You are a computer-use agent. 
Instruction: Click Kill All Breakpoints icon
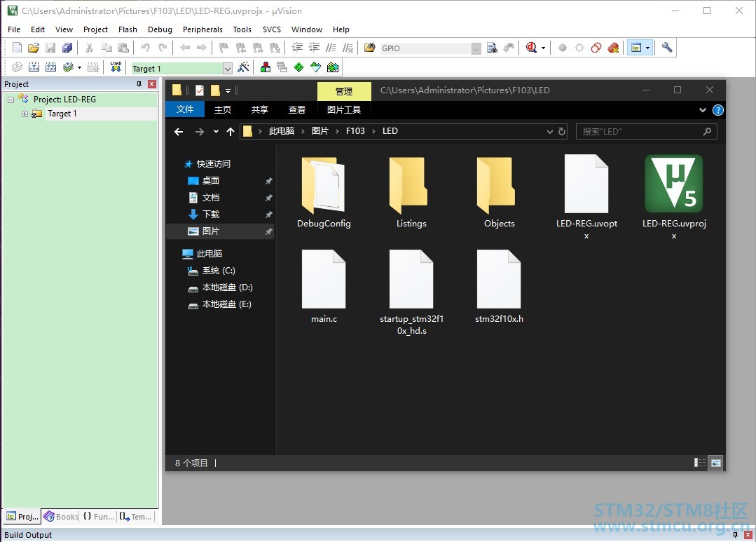click(613, 48)
